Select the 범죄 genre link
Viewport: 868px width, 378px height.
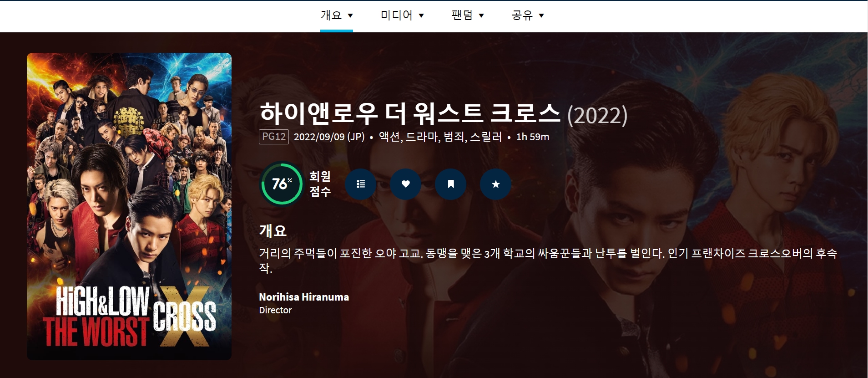pyautogui.click(x=454, y=137)
